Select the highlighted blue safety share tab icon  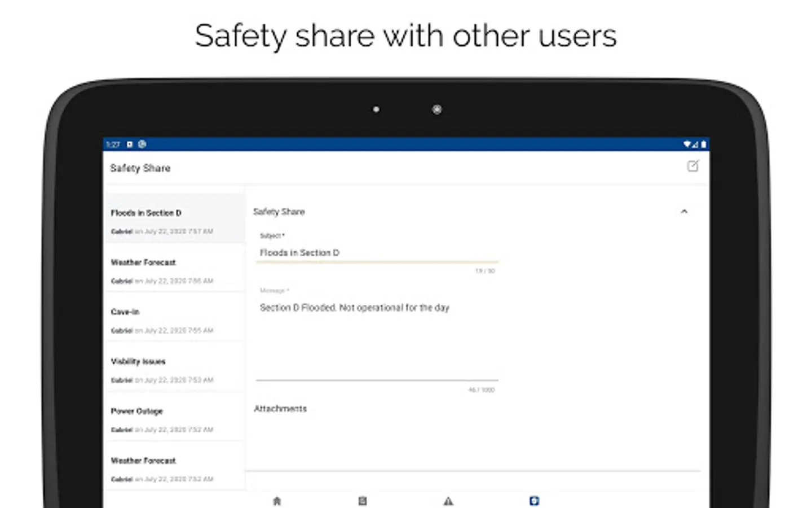click(x=534, y=501)
